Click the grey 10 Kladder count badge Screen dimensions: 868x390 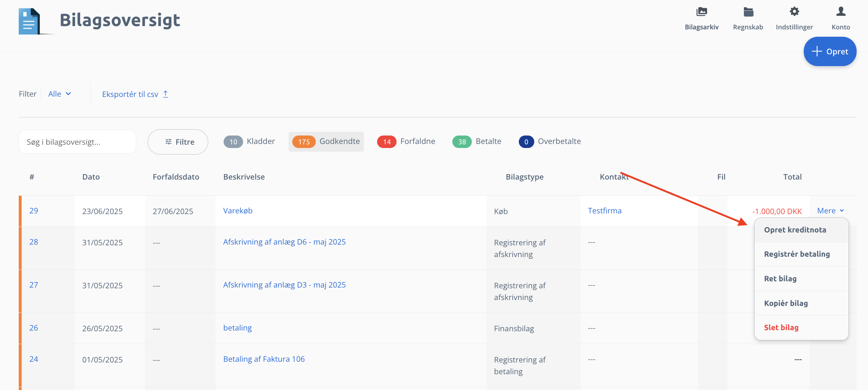(x=233, y=142)
